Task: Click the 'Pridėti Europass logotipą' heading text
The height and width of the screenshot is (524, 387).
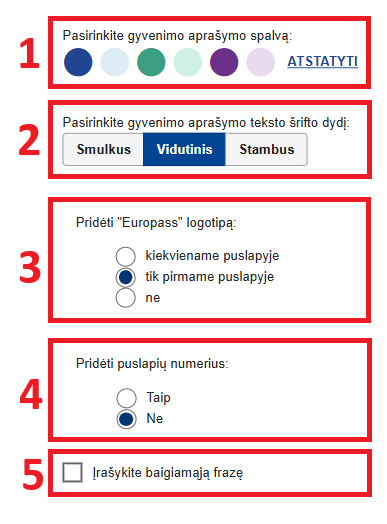Action: 156,223
